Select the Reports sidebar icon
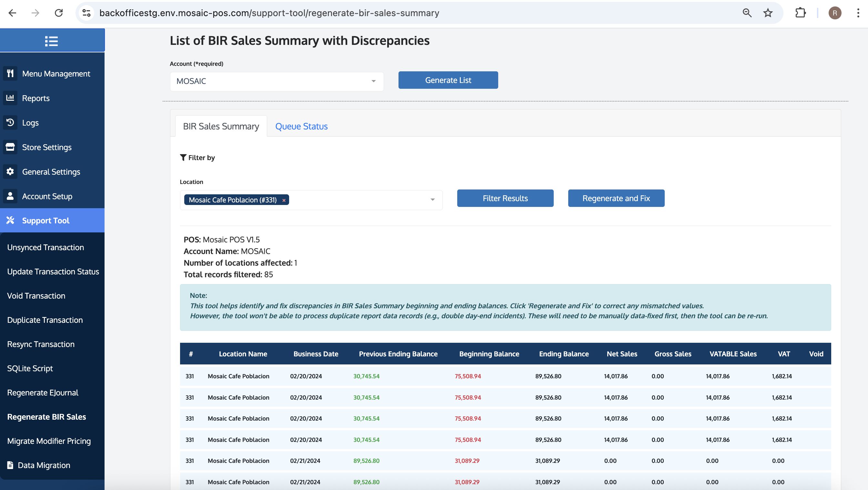868x490 pixels. pos(10,98)
